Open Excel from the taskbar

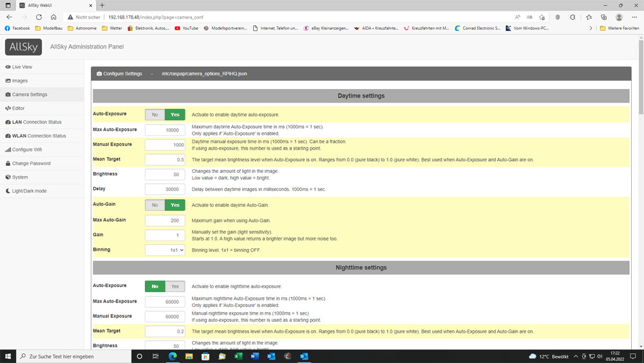click(238, 357)
